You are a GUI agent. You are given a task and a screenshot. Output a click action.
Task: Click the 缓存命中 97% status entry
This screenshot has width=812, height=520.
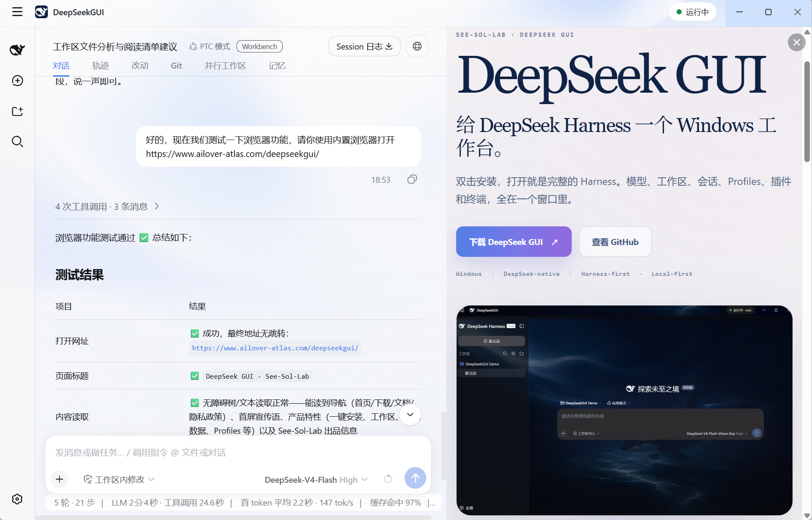point(396,503)
